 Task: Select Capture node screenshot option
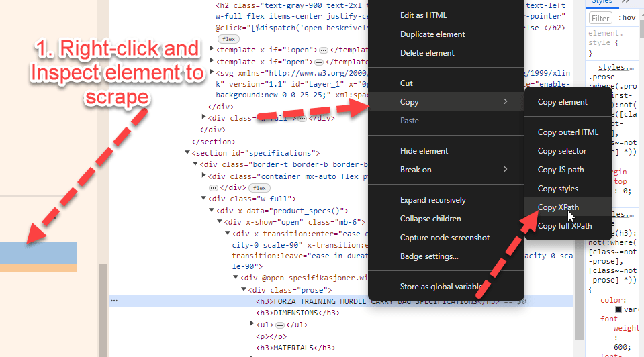(445, 238)
